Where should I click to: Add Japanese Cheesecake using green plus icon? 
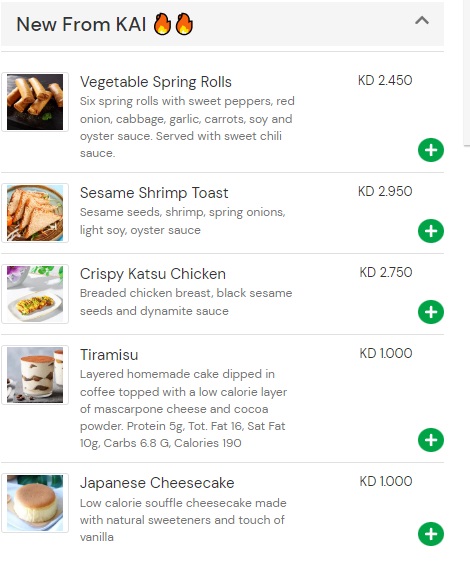coord(431,534)
